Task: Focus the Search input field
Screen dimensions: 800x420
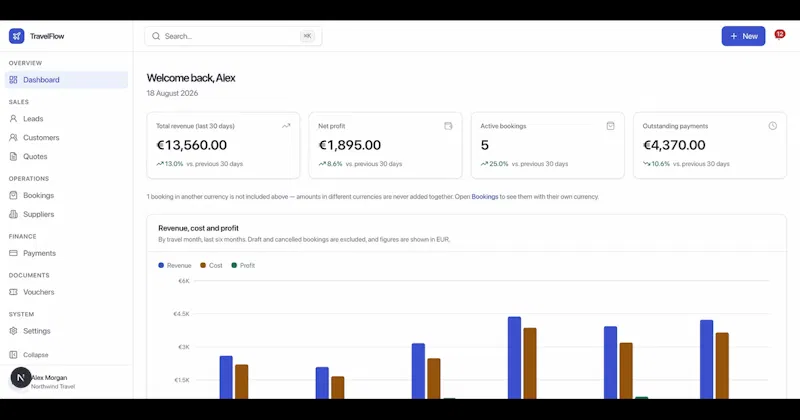Action: [x=233, y=36]
